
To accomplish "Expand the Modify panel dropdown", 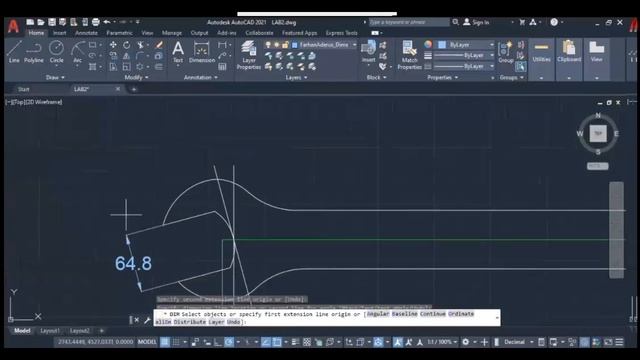I will coord(137,77).
